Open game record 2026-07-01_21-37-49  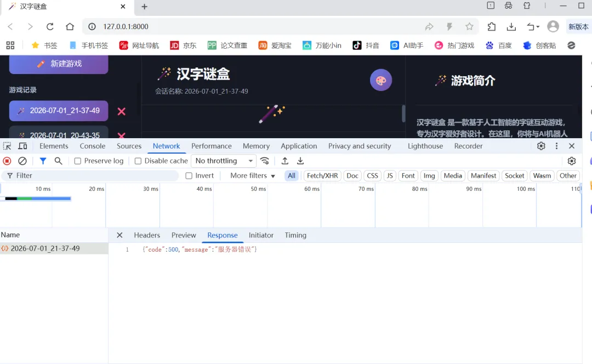click(59, 111)
